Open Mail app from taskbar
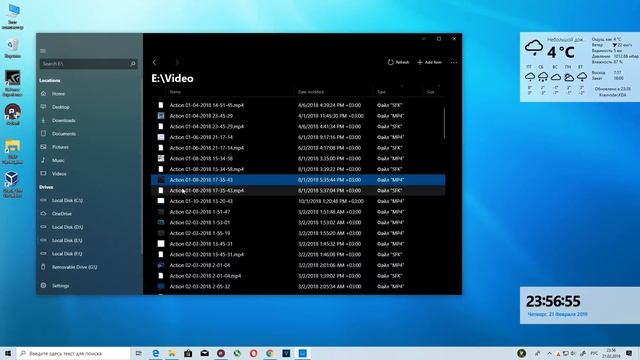The width and height of the screenshot is (640, 360). [204, 353]
